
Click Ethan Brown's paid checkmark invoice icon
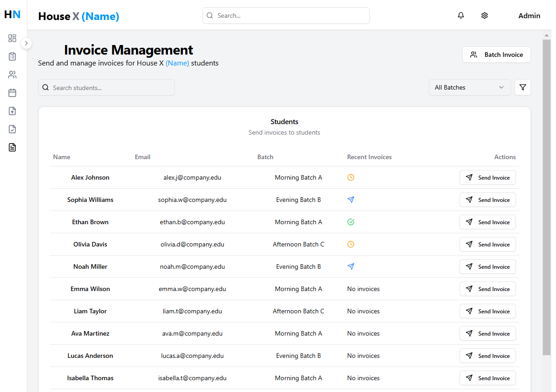pyautogui.click(x=351, y=222)
